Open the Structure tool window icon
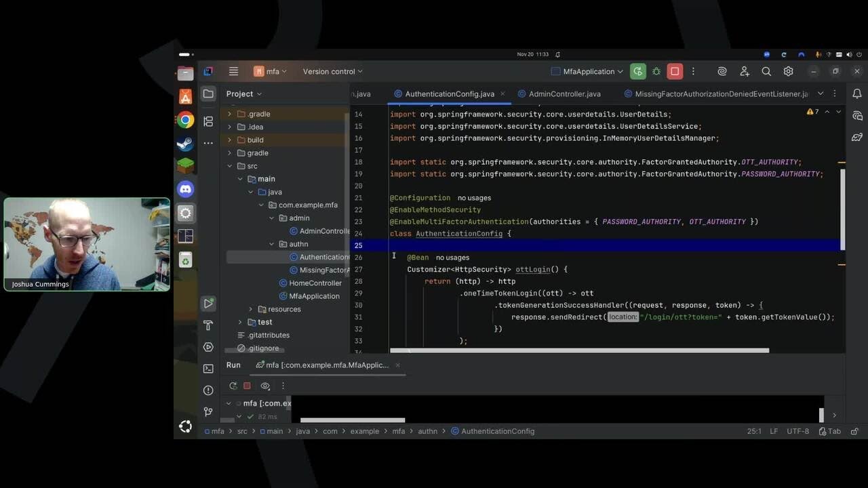The height and width of the screenshot is (488, 868). coord(208,121)
